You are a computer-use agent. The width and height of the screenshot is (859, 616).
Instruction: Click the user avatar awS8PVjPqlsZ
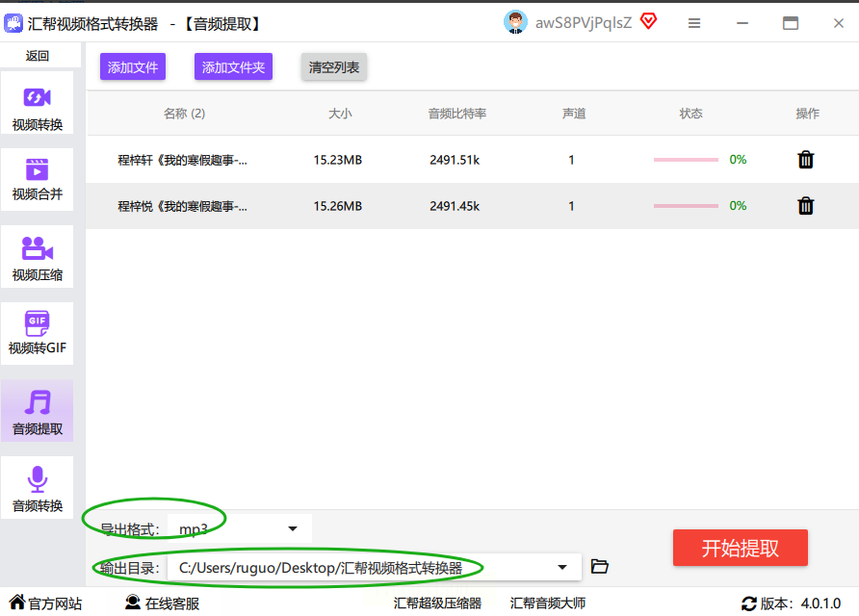(515, 22)
